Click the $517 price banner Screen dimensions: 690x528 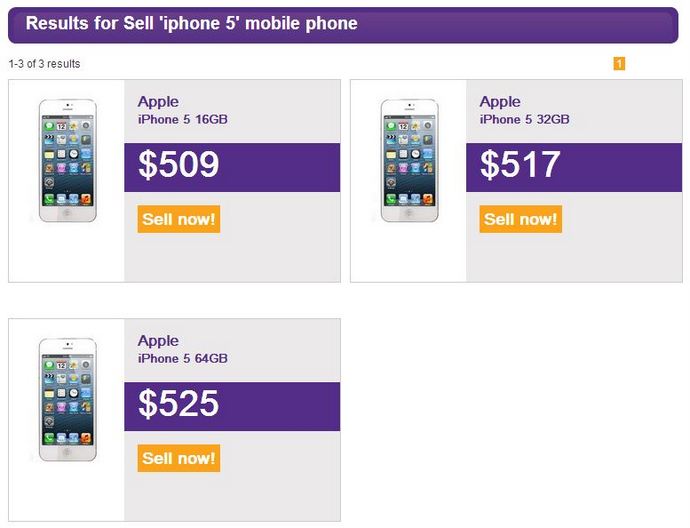(x=574, y=167)
